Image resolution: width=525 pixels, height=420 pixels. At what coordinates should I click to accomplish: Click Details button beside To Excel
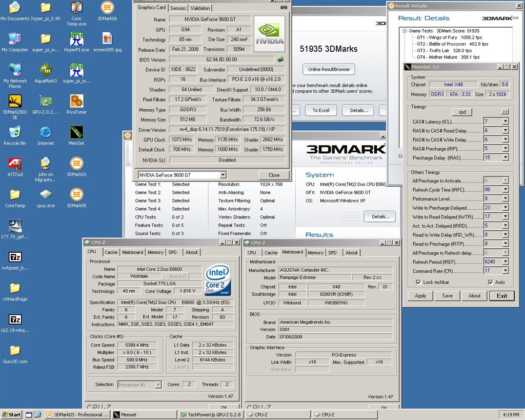(x=359, y=110)
